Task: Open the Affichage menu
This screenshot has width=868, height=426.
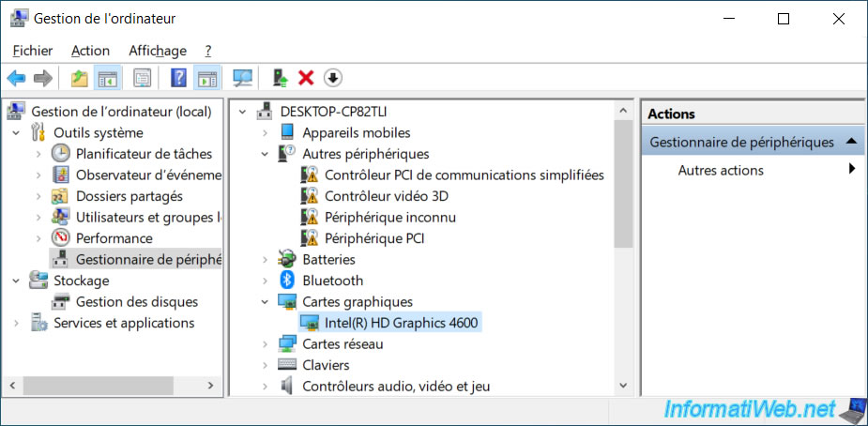Action: pos(158,51)
